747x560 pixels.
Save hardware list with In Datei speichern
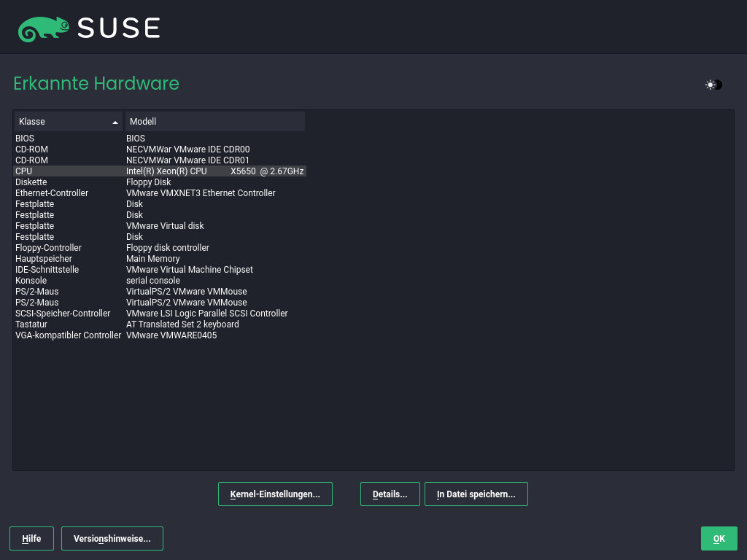[476, 494]
